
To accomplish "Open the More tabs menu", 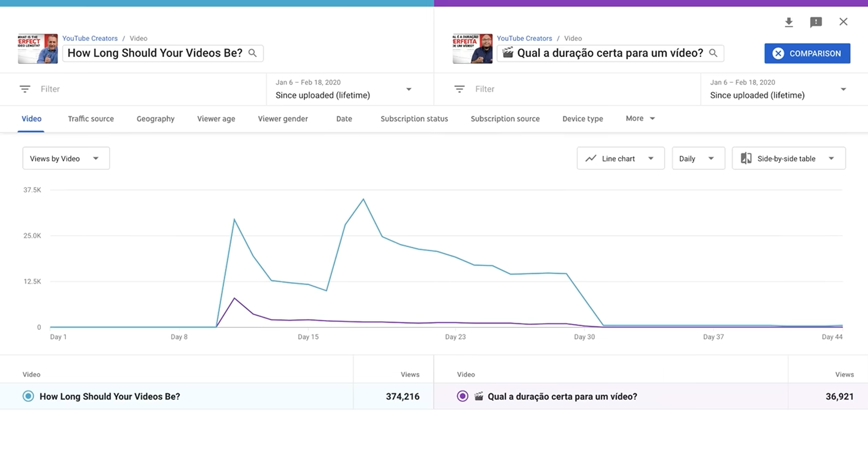I will pos(640,118).
